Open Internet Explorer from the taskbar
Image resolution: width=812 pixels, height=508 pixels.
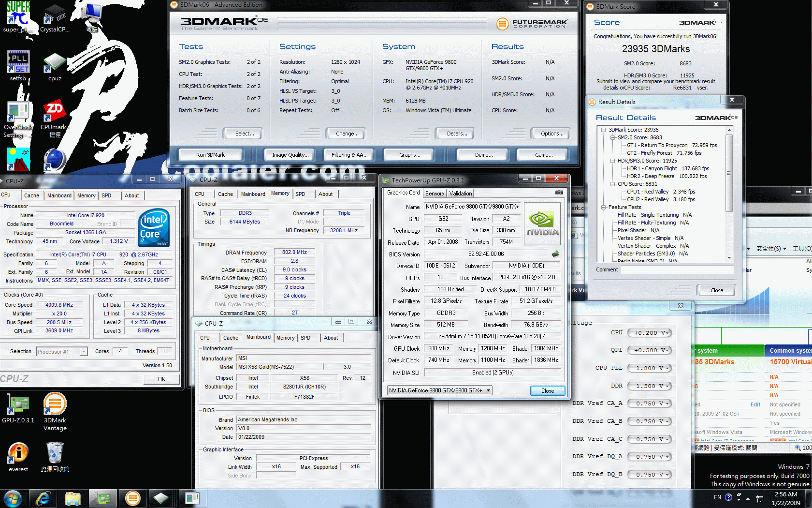(43, 498)
